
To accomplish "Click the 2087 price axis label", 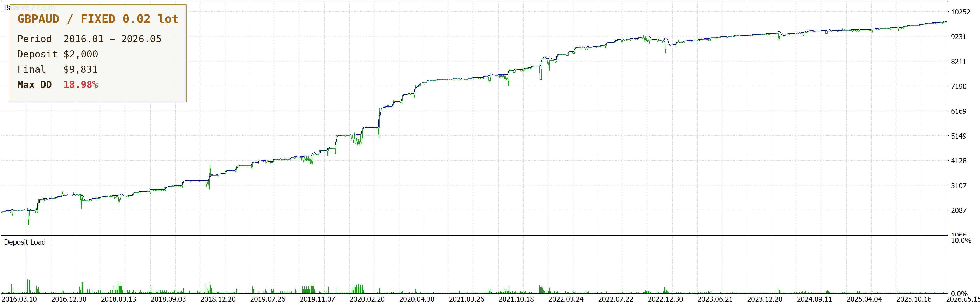I will (959, 210).
